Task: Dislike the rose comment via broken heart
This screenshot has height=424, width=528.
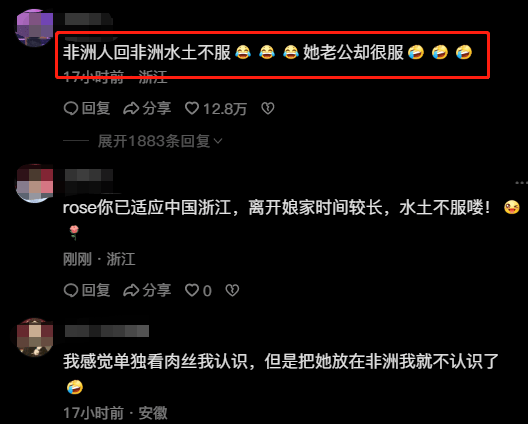Action: pyautogui.click(x=232, y=290)
